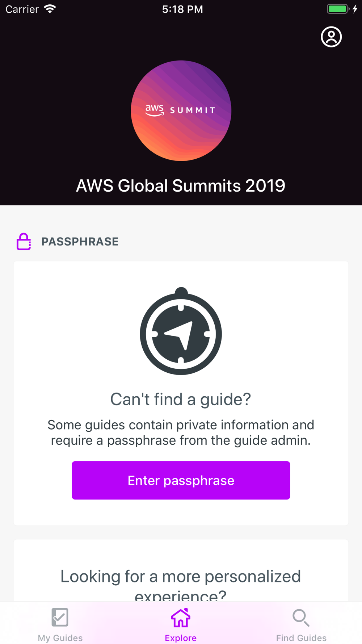Click the 5:18 PM status bar clock
Screen dimensions: 362x644
(182, 9)
